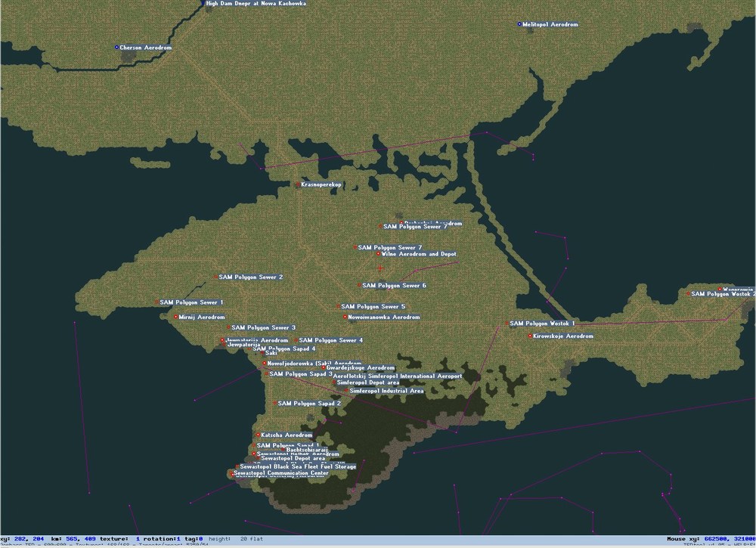Image resolution: width=756 pixels, height=548 pixels.
Task: Select the SAM Polygon Sewer 5 label
Action: [x=373, y=307]
